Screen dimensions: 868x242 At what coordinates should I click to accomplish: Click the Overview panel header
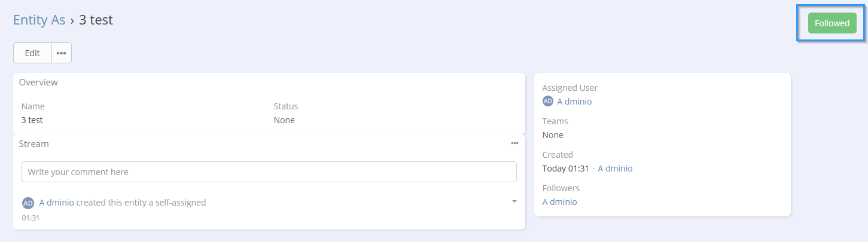pyautogui.click(x=38, y=82)
